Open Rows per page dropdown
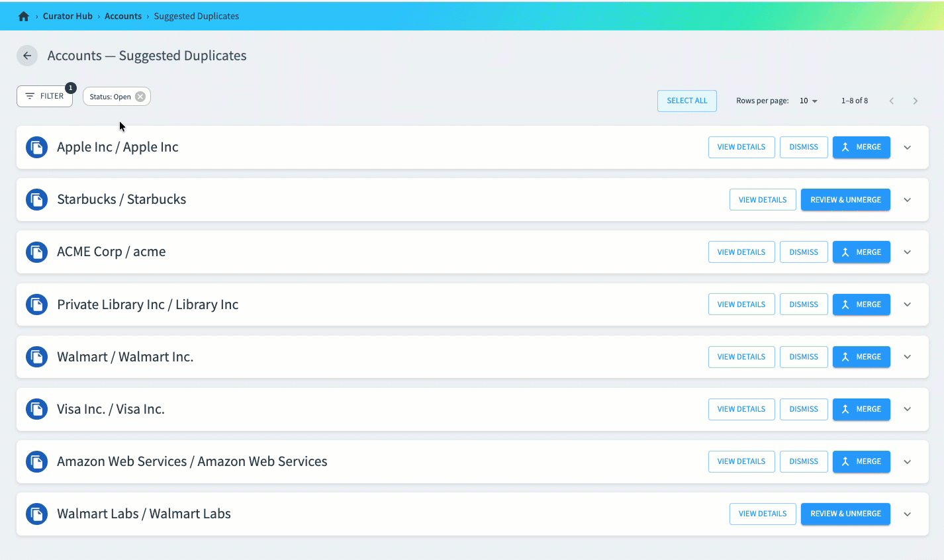This screenshot has width=944, height=560. pyautogui.click(x=808, y=101)
